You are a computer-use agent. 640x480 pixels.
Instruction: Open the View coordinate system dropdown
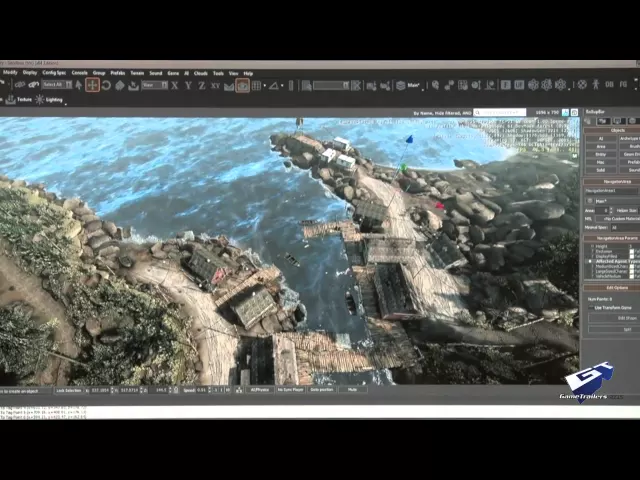point(155,85)
